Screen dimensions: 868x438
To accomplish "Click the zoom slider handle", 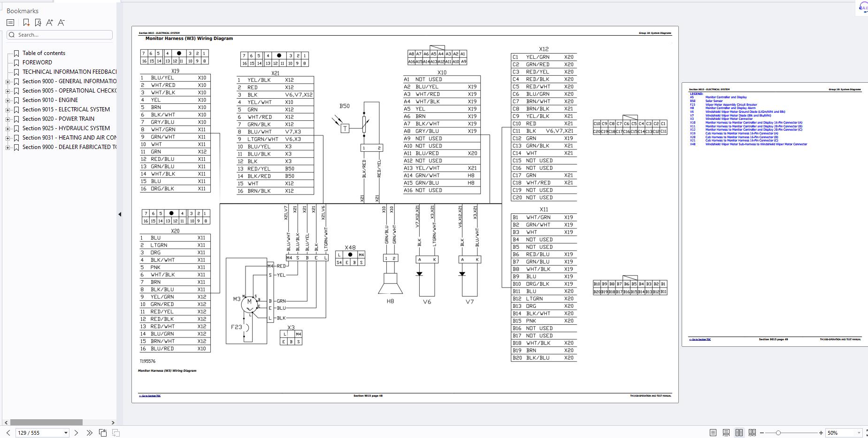I will point(778,433).
